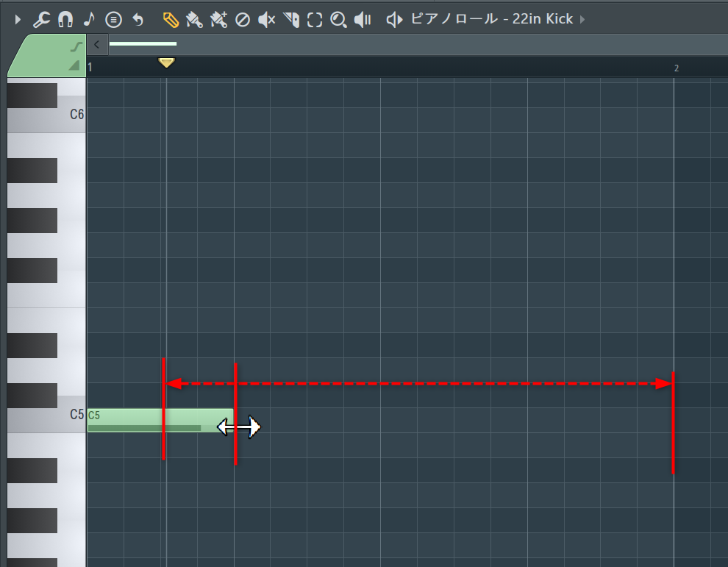This screenshot has height=567, width=728.
Task: Click the undo arrow icon
Action: (x=138, y=19)
